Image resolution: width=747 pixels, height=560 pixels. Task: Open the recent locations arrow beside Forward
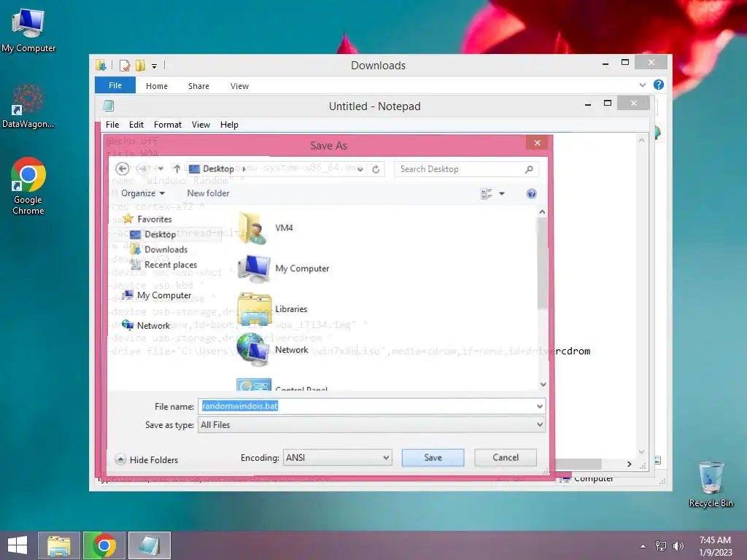[160, 168]
